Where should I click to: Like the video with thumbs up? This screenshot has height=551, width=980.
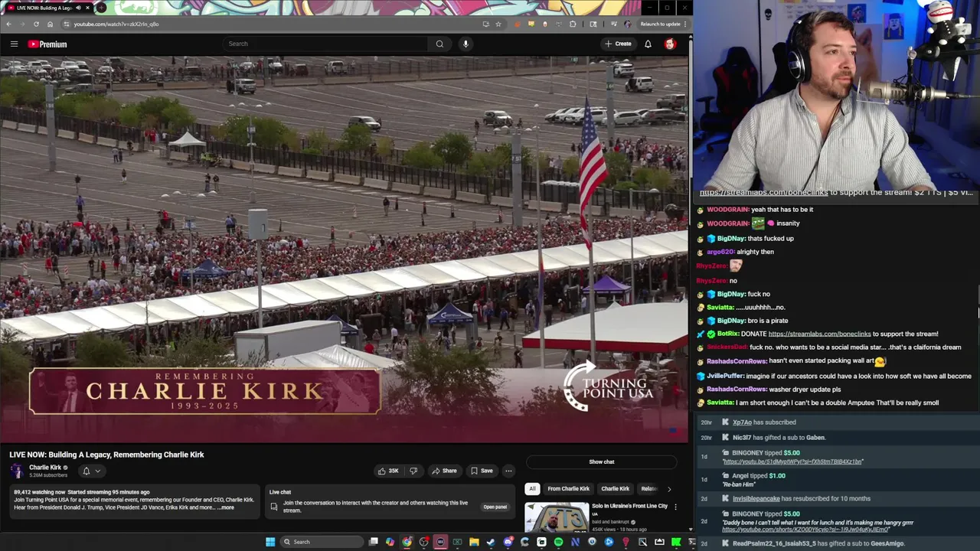tap(388, 471)
